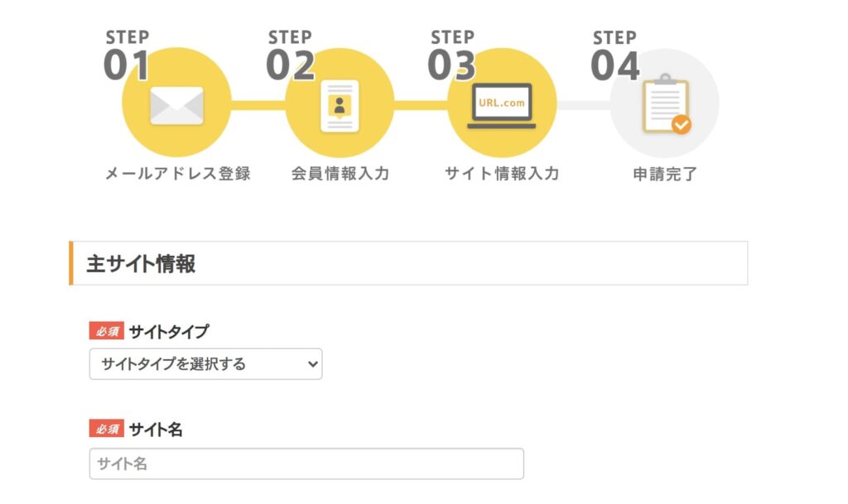Click the STEP 03 number label
The image size is (848, 504).
(x=452, y=55)
